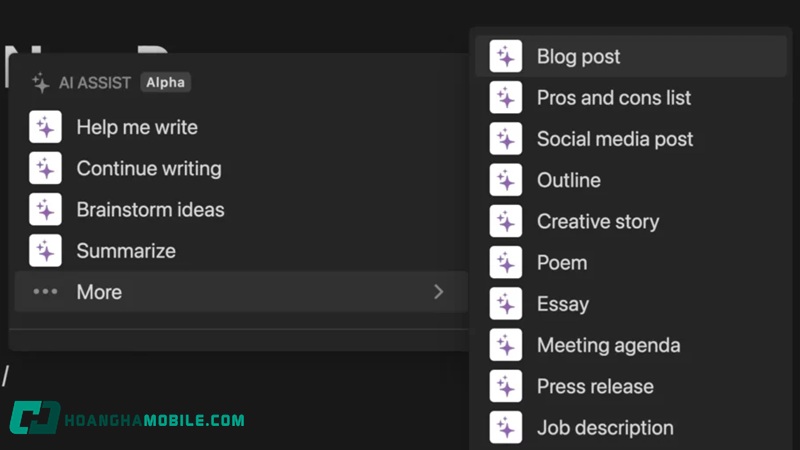The height and width of the screenshot is (450, 800).
Task: Click the sparkle icon next to Brainstorm ideas
Action: [x=46, y=210]
